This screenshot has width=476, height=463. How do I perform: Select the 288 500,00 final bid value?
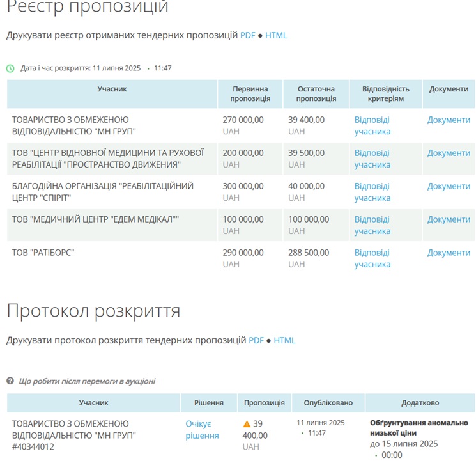click(x=309, y=253)
